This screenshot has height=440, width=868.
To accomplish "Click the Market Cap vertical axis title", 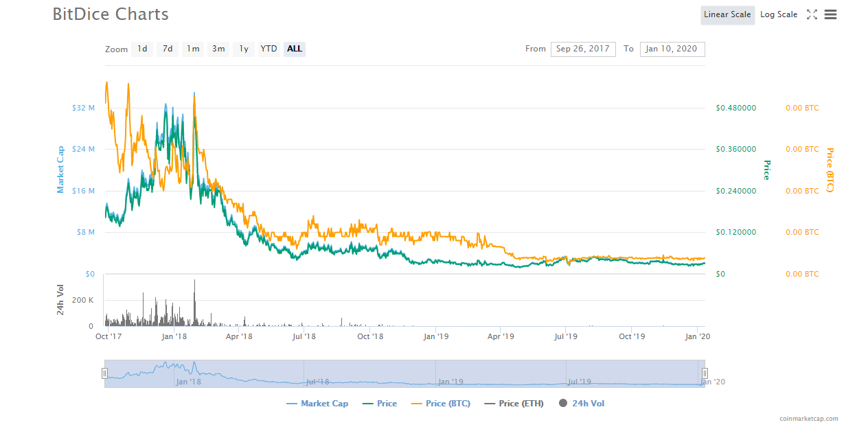I will [60, 169].
